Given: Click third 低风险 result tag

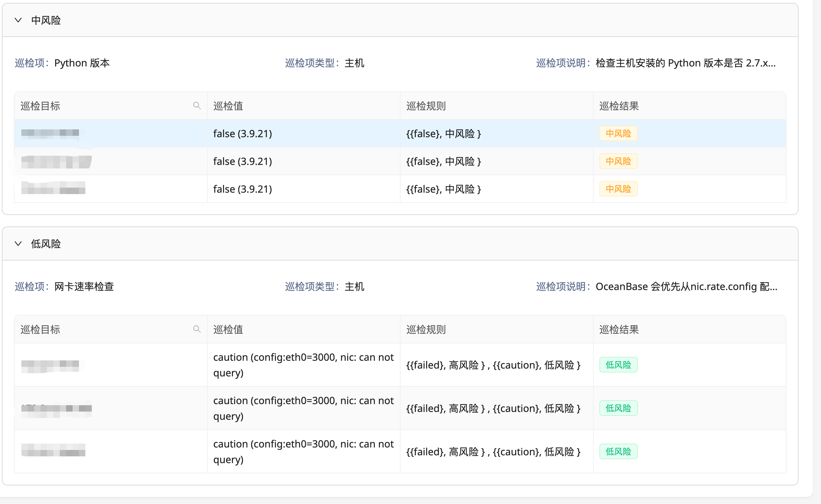Looking at the screenshot, I should coord(618,452).
